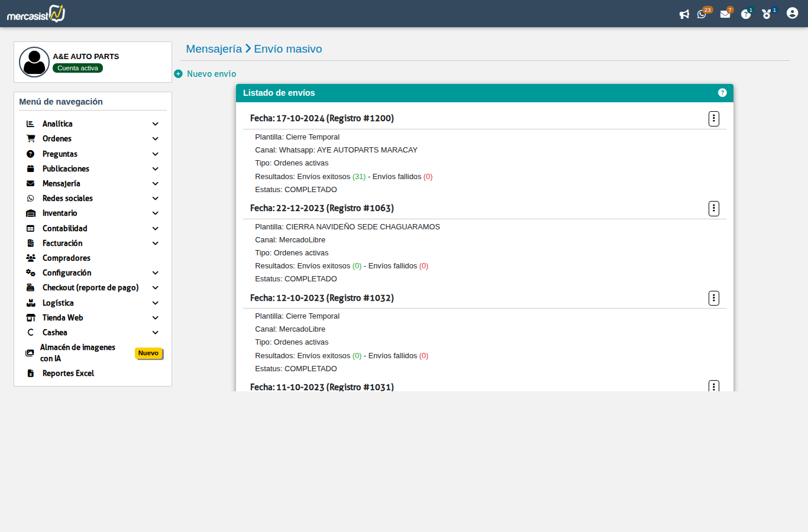The height and width of the screenshot is (532, 808).
Task: Open Reportes Excel in navigation menu
Action: 68,374
